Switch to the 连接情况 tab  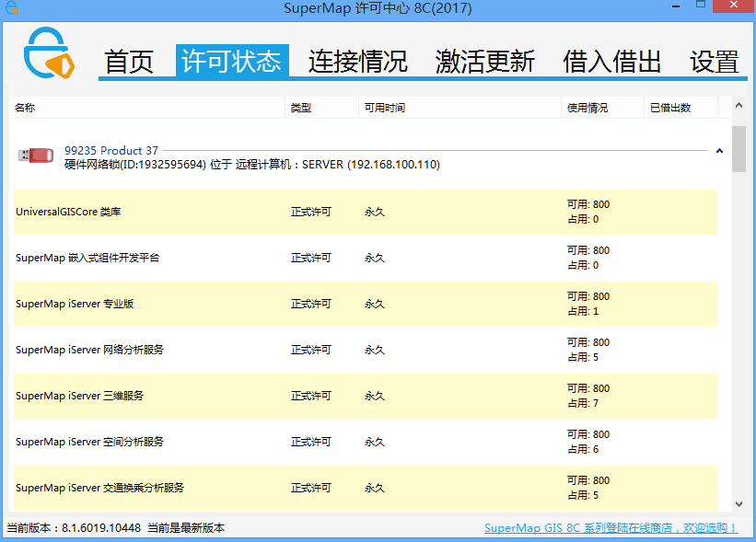358,61
